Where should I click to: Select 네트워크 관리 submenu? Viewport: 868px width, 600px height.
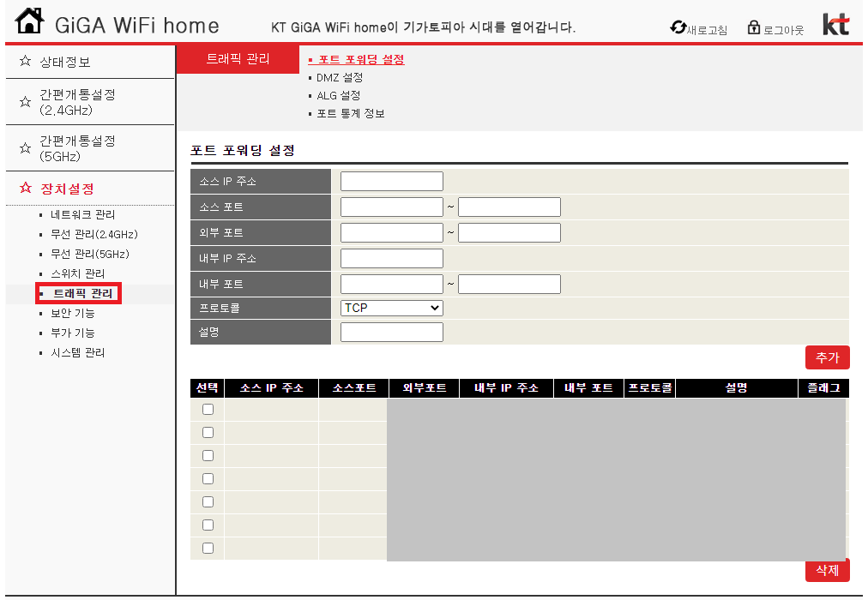tap(83, 214)
